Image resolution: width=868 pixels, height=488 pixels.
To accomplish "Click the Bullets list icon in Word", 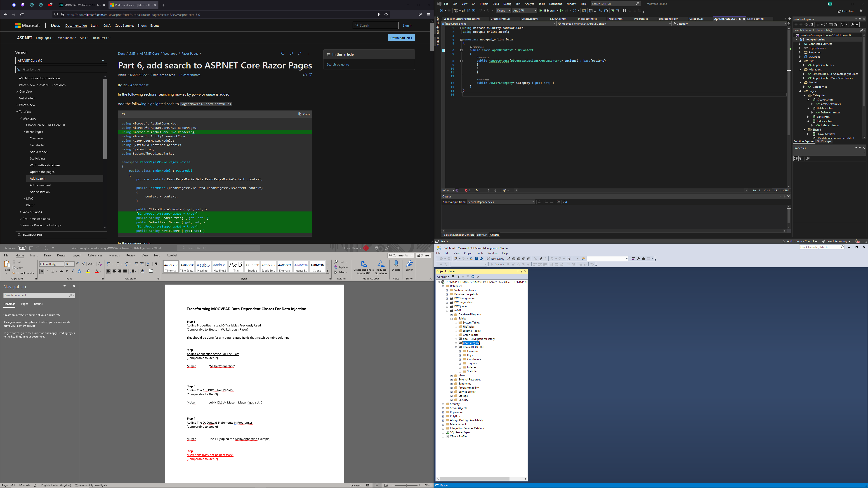I will click(x=108, y=264).
